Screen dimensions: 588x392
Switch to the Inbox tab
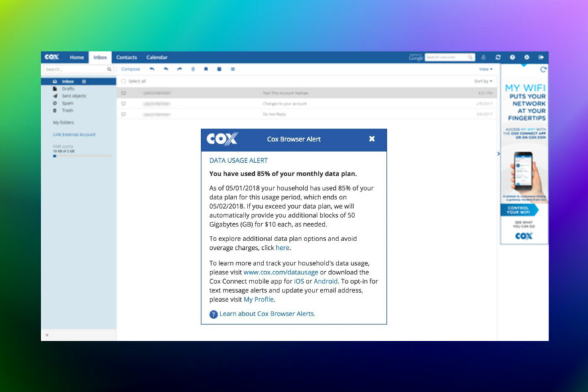tap(100, 57)
